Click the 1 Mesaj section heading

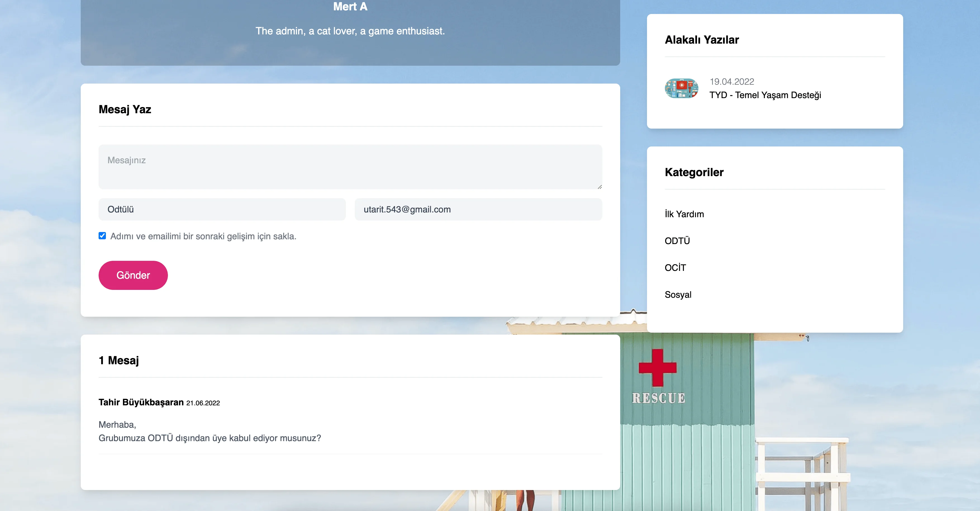click(119, 361)
